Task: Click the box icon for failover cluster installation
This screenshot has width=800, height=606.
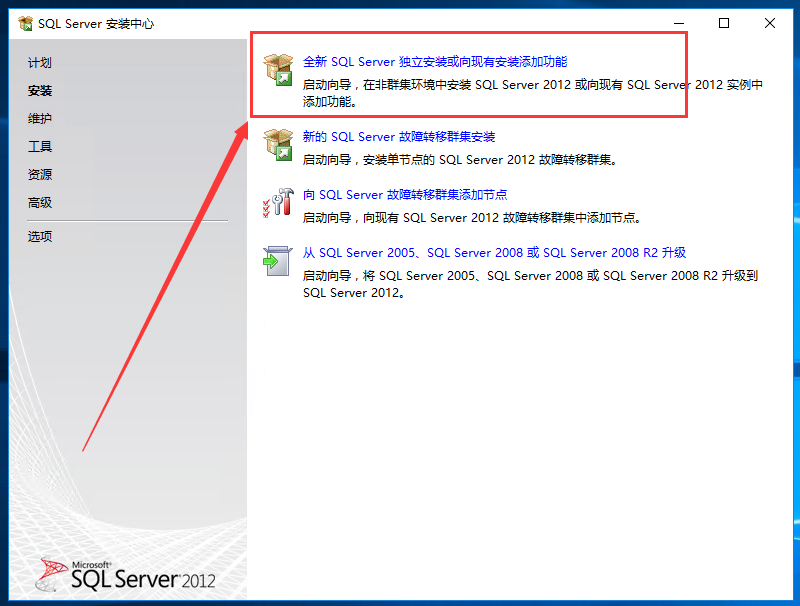Action: click(x=278, y=145)
